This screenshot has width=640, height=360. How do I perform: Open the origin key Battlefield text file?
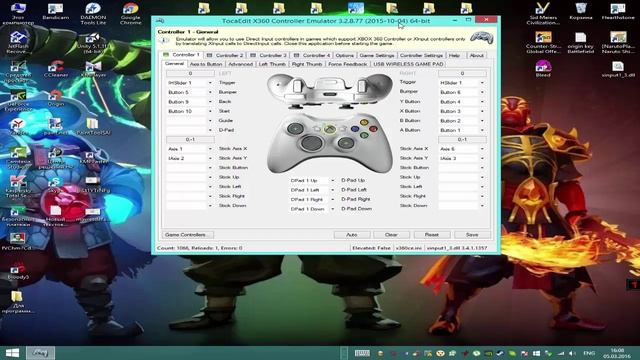pos(580,43)
